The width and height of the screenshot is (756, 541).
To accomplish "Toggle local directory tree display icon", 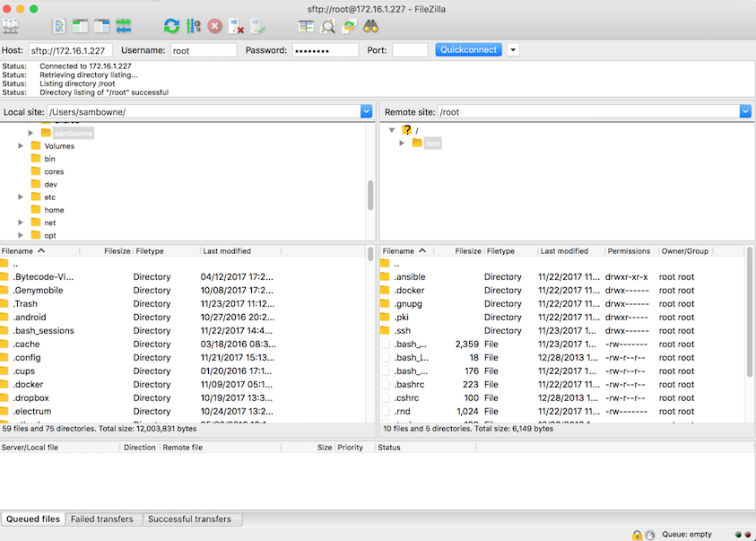I will (80, 26).
